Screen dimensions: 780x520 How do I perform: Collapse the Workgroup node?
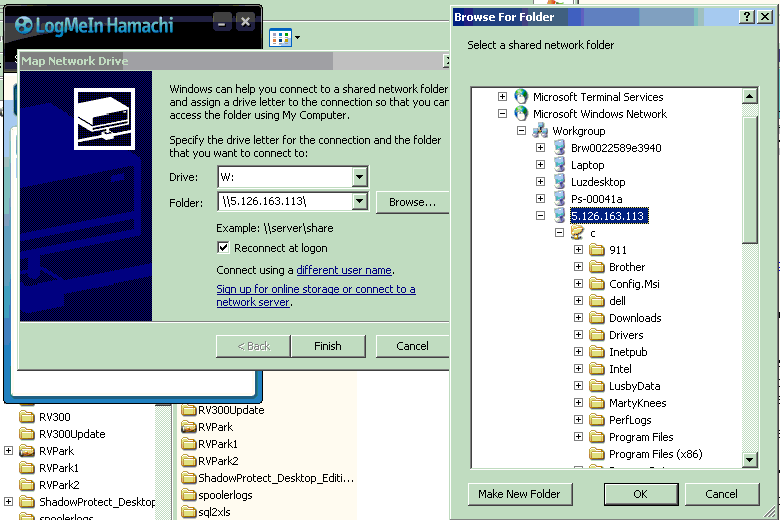tap(521, 130)
